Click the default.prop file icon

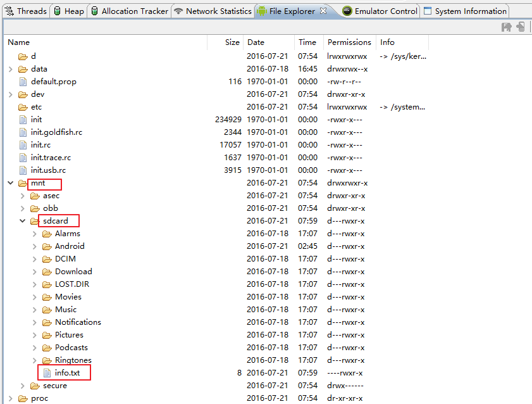click(23, 82)
